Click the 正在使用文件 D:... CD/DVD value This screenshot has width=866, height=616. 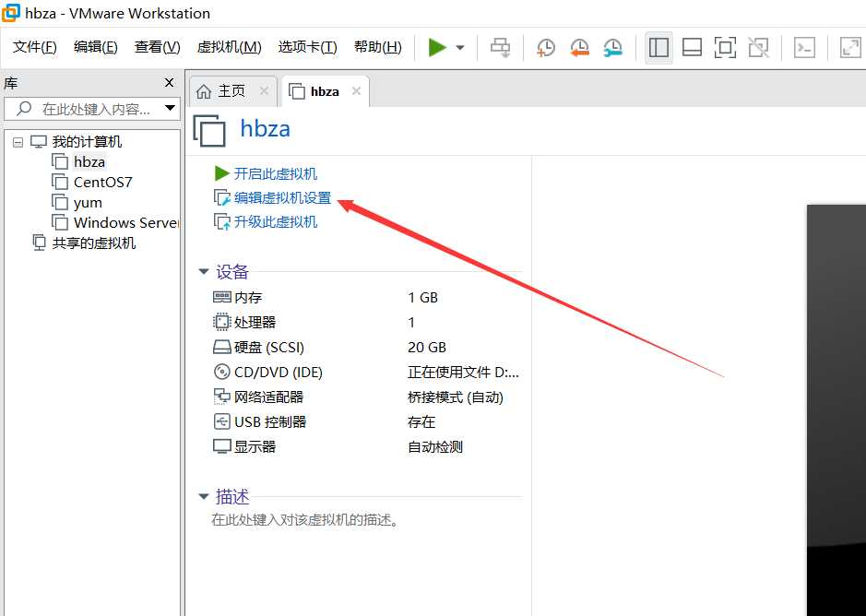click(463, 373)
